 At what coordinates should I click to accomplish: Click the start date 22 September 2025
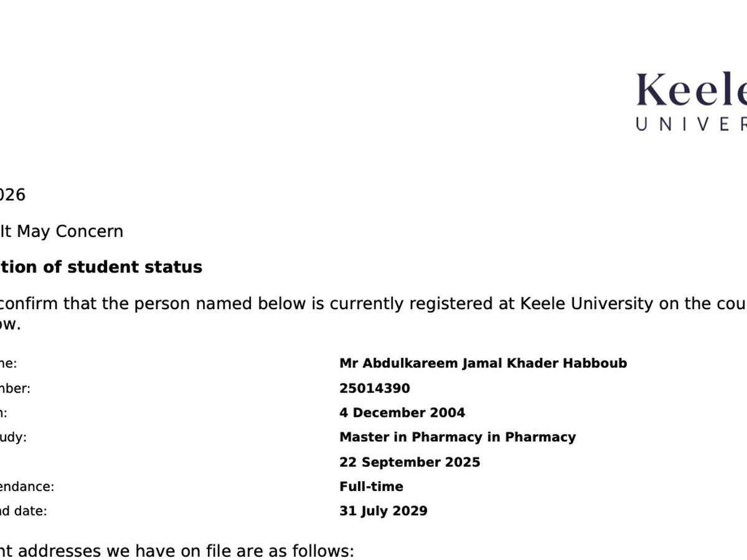(x=410, y=462)
